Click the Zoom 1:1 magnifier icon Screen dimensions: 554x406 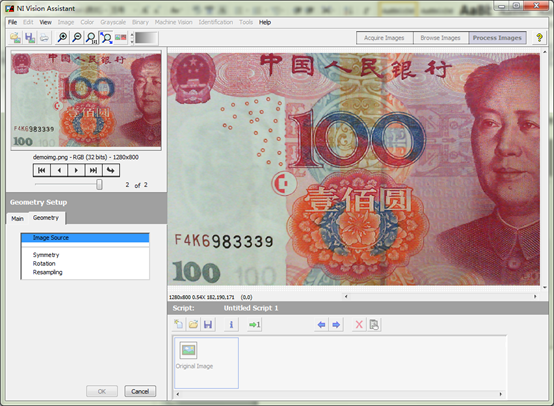tap(91, 37)
